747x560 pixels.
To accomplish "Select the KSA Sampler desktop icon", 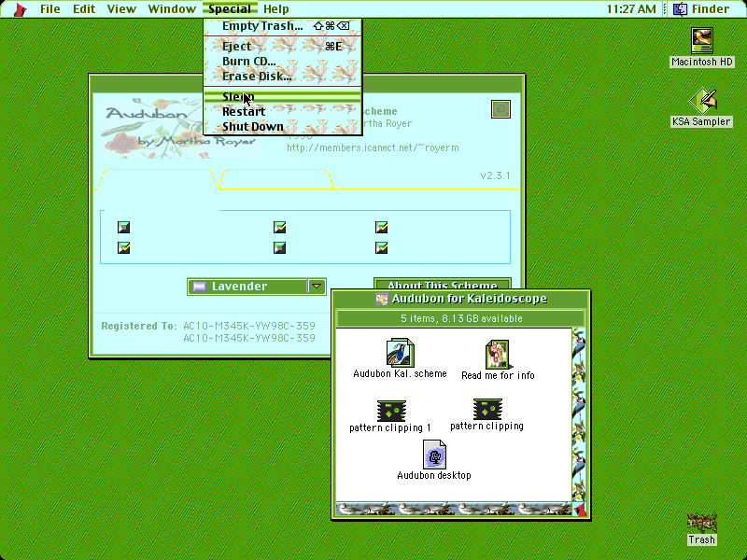I will click(701, 100).
